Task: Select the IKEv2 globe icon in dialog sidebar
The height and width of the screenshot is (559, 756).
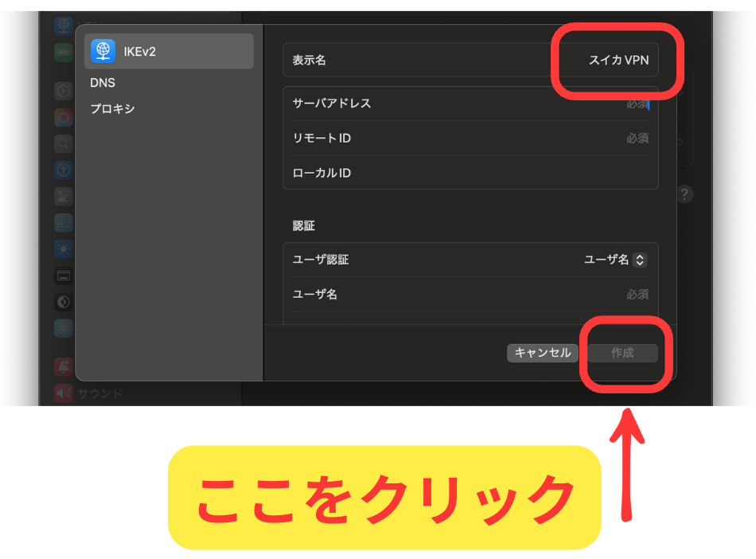Action: 103,51
